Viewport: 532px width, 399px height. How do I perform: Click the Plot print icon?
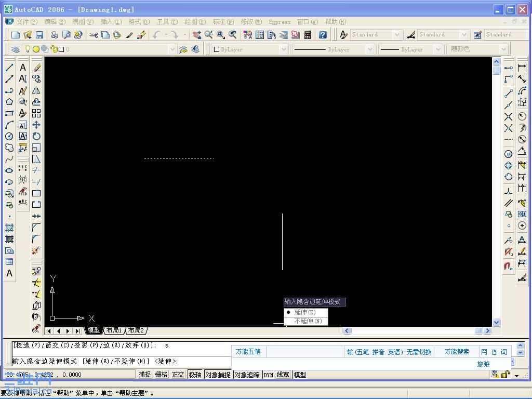(54, 35)
